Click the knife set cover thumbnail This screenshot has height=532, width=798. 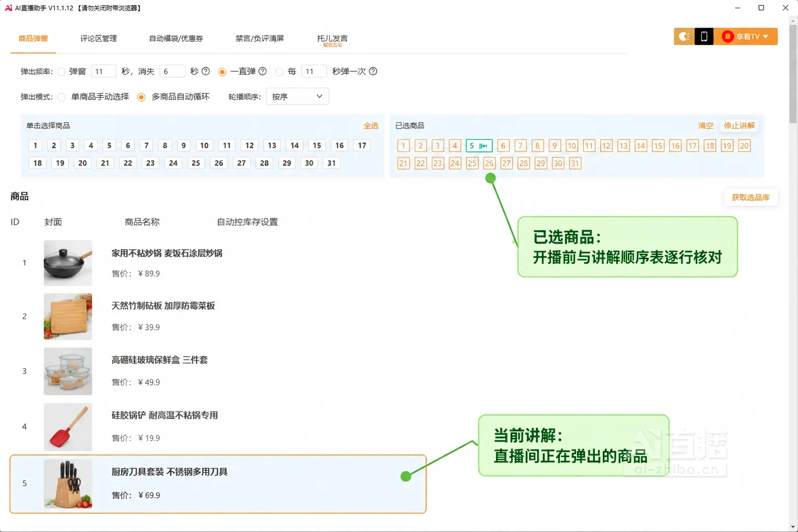68,484
